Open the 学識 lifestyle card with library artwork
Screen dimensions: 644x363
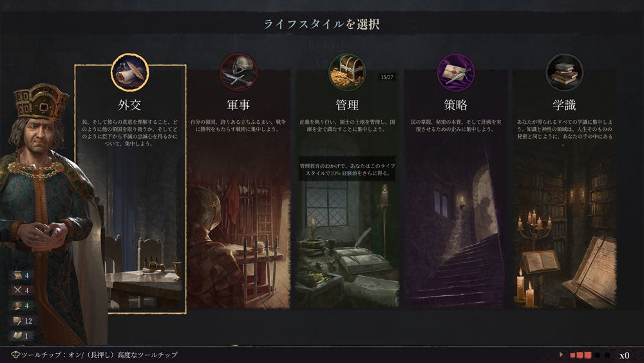click(x=564, y=189)
